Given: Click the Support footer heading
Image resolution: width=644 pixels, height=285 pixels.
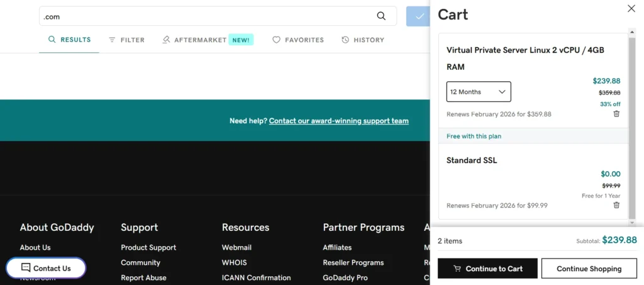Looking at the screenshot, I should point(139,228).
